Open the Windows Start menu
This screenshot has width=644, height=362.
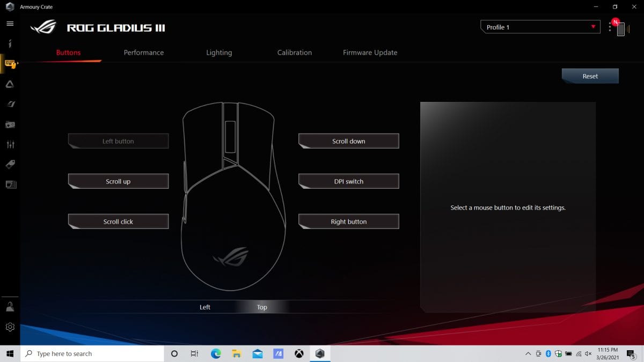pyautogui.click(x=10, y=353)
